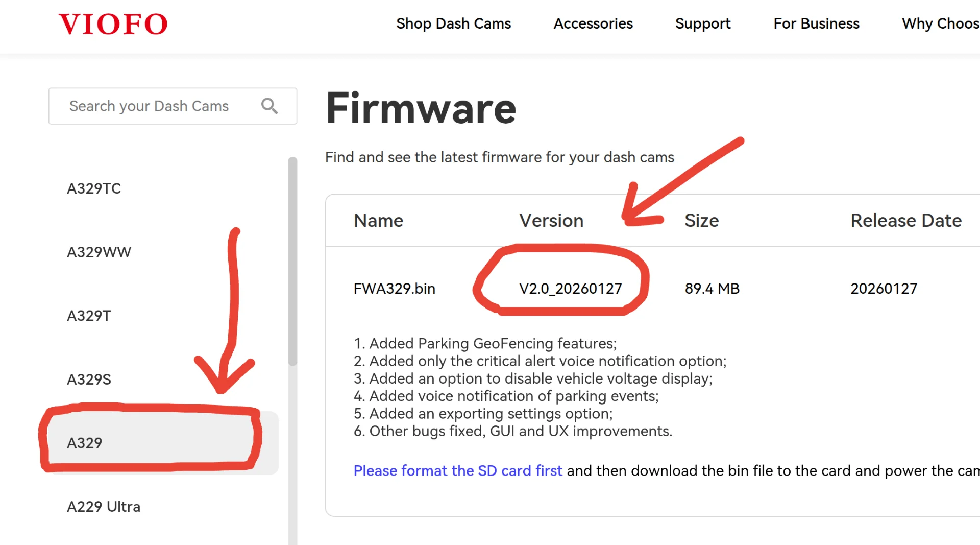Click the Version column header
The height and width of the screenshot is (545, 980).
coord(551,221)
